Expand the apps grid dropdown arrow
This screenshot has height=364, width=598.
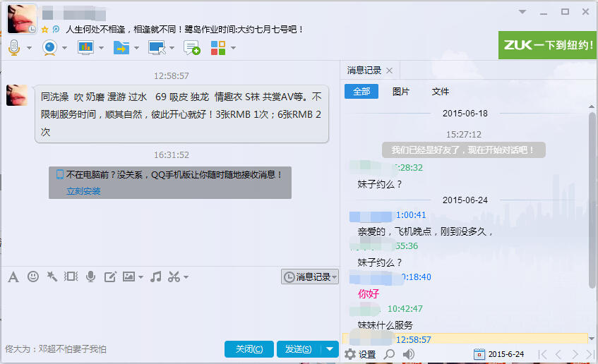[x=234, y=48]
